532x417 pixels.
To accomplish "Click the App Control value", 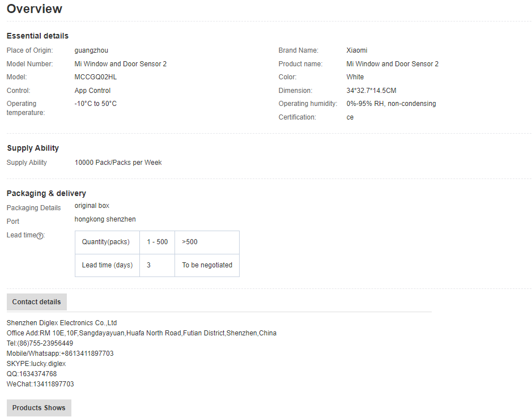I will tap(92, 91).
